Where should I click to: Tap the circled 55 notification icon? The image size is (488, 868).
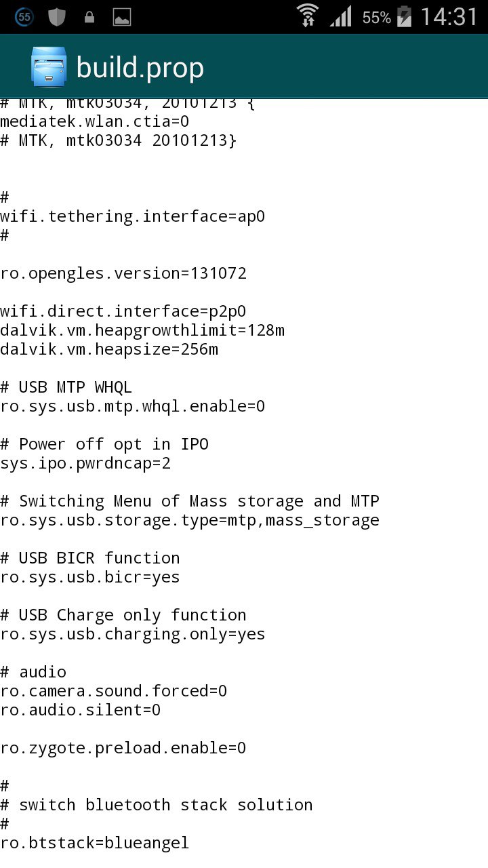coord(24,16)
